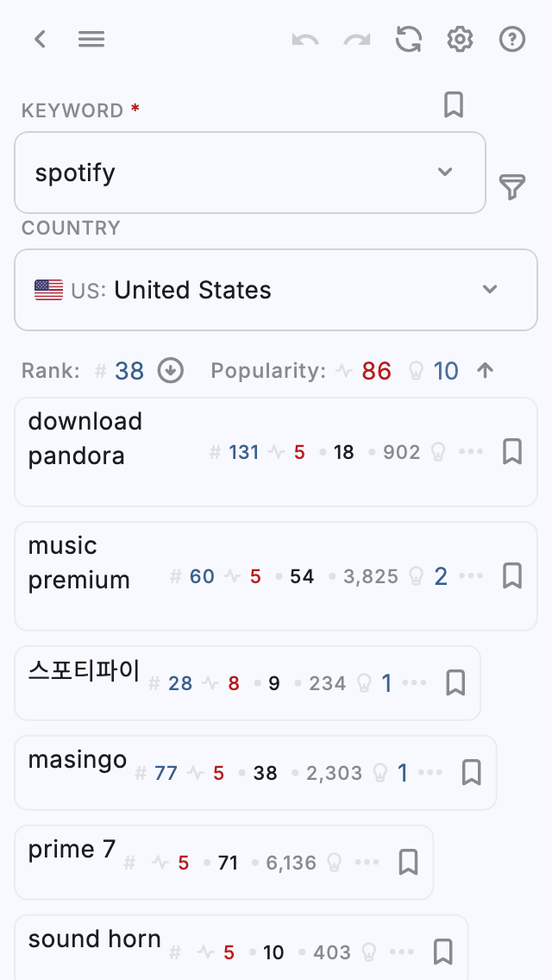The image size is (552, 980).
Task: Open the help question mark icon
Action: [512, 39]
